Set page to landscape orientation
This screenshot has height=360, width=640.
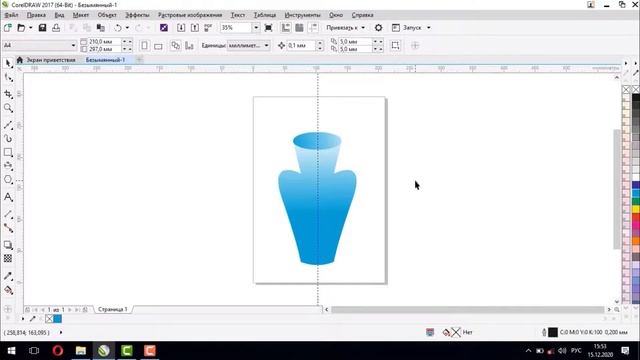pyautogui.click(x=158, y=45)
